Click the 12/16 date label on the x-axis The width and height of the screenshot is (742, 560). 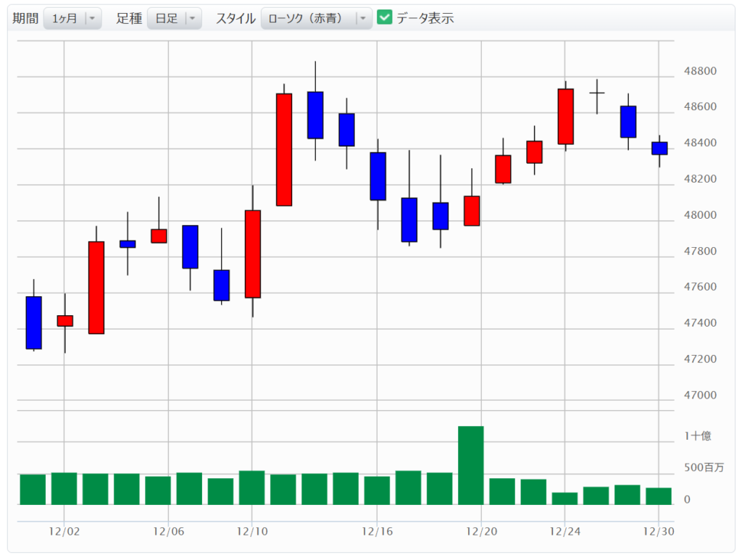coord(377,532)
